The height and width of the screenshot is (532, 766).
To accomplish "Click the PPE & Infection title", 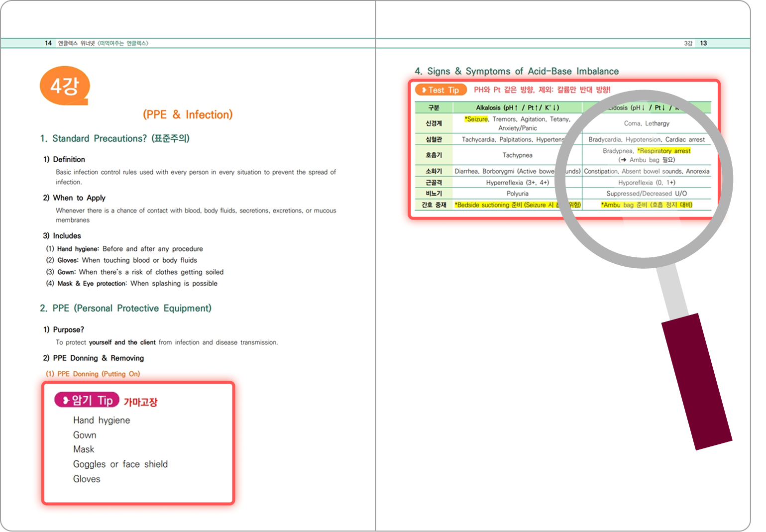I will 188,114.
